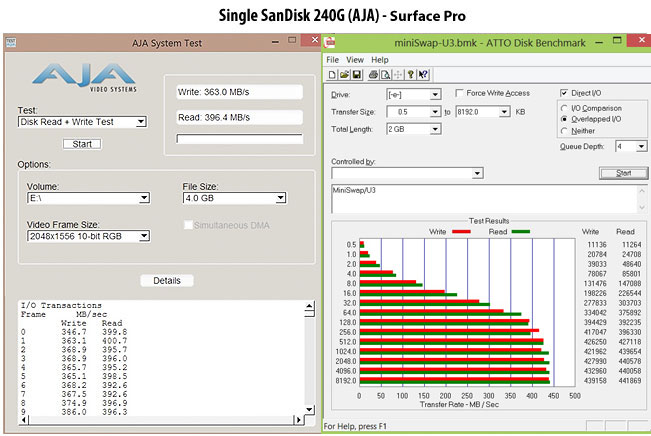651x436 pixels.
Task: Uncheck the Direct I/O checkbox
Action: [x=564, y=92]
